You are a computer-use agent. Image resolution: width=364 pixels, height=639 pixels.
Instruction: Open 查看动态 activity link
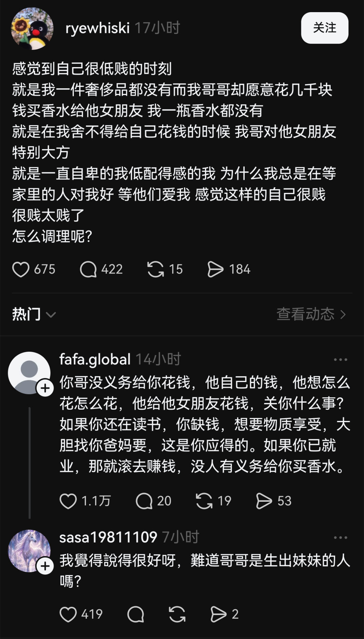[311, 314]
